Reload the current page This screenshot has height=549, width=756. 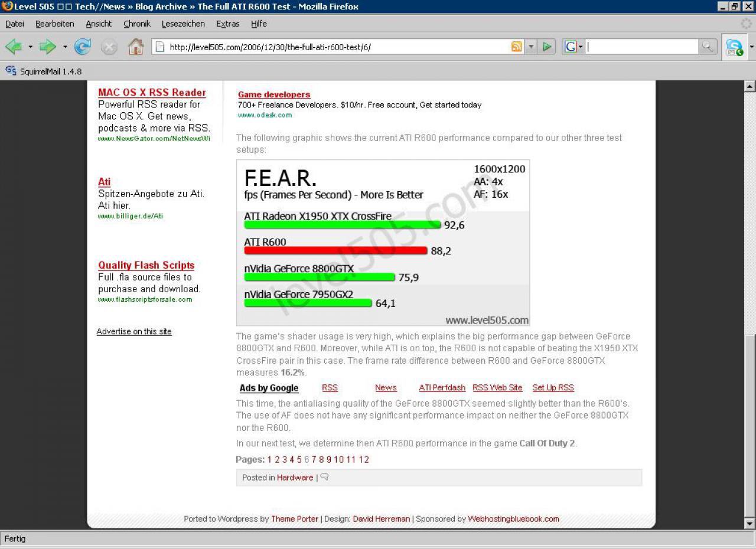83,47
